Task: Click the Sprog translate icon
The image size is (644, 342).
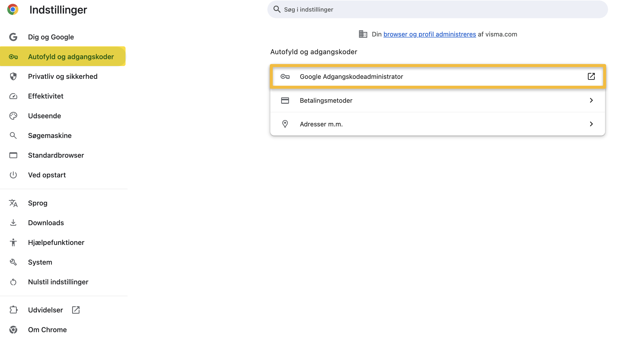Action: pos(13,203)
